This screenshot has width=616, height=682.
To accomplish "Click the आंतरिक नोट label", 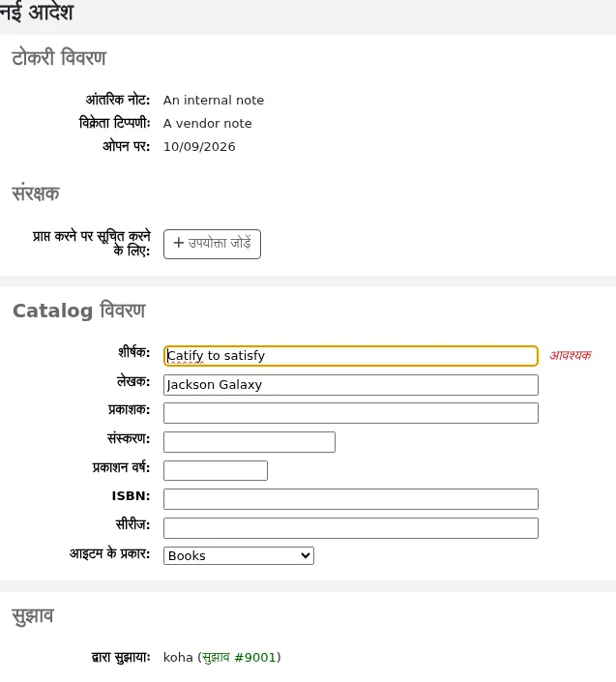I will coord(118,100).
